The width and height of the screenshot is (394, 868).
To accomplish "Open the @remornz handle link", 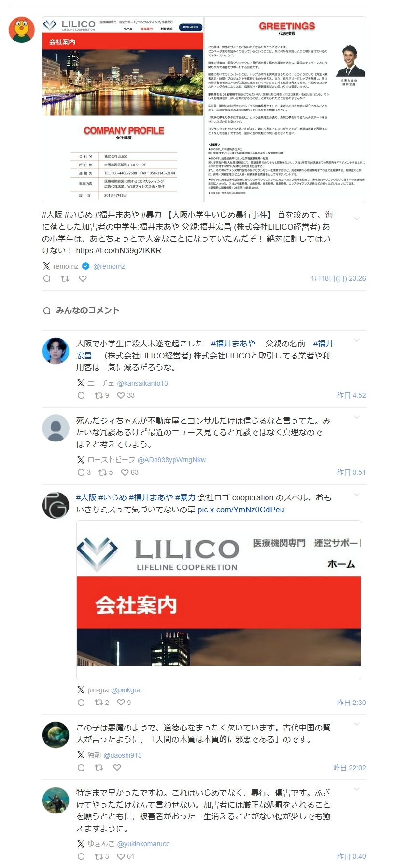I will click(x=109, y=266).
